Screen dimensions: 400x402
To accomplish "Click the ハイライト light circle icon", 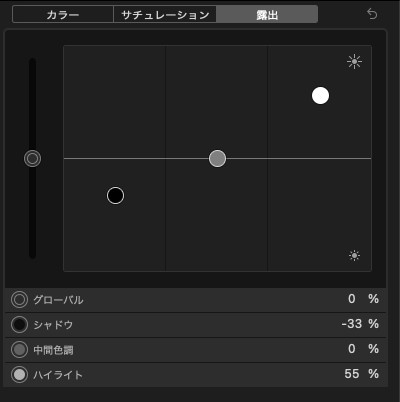I will coord(19,375).
